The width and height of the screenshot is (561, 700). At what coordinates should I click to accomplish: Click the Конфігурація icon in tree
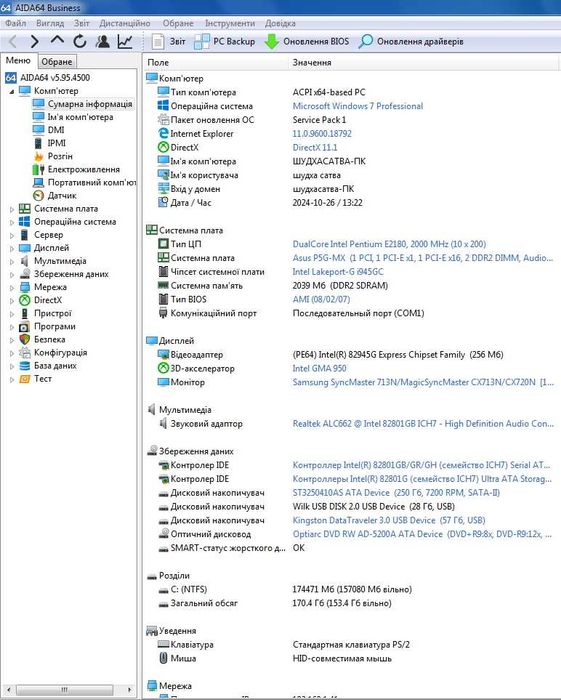25,353
